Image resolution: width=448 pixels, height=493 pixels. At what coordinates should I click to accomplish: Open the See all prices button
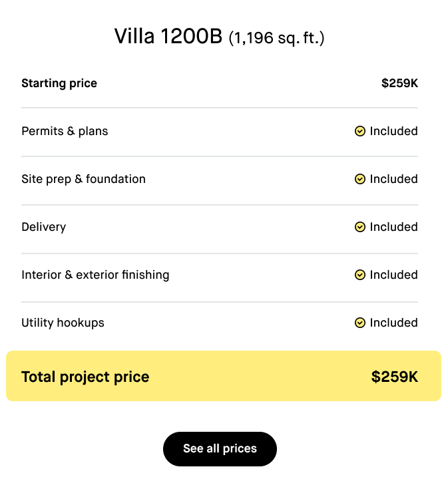point(220,448)
